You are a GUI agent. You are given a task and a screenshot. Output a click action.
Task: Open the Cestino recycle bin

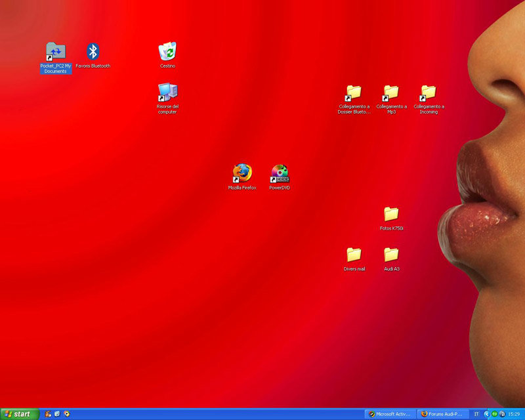pyautogui.click(x=167, y=52)
